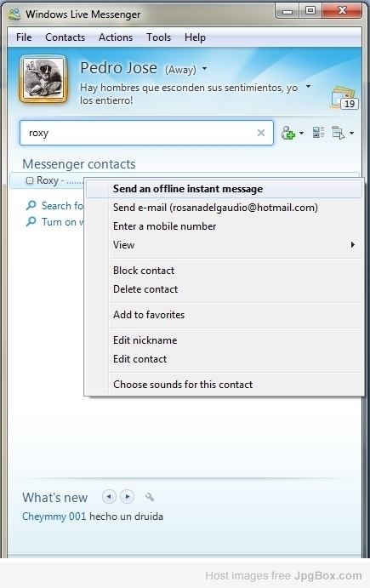Image resolution: width=370 pixels, height=588 pixels.
Task: Select the Roxy contact entry
Action: (47, 180)
